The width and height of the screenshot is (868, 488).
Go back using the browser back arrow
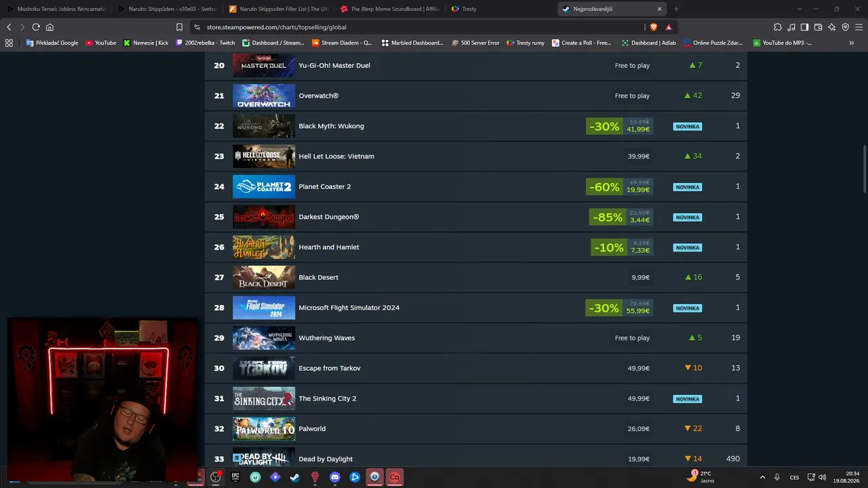click(x=9, y=27)
